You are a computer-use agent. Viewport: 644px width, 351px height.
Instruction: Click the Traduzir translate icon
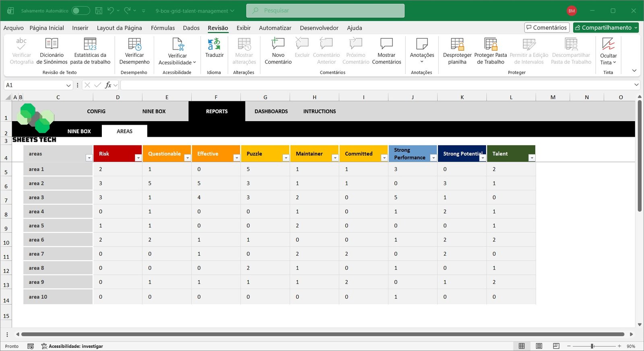(214, 43)
